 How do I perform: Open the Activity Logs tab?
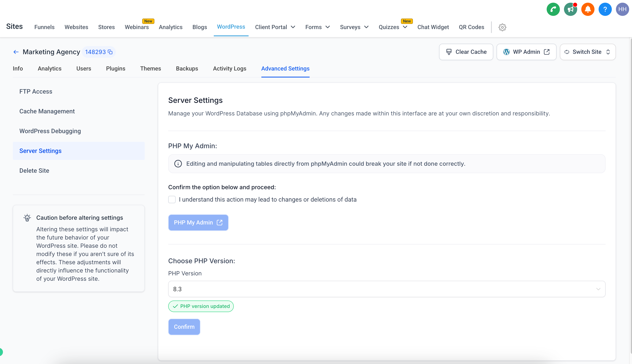coord(229,68)
